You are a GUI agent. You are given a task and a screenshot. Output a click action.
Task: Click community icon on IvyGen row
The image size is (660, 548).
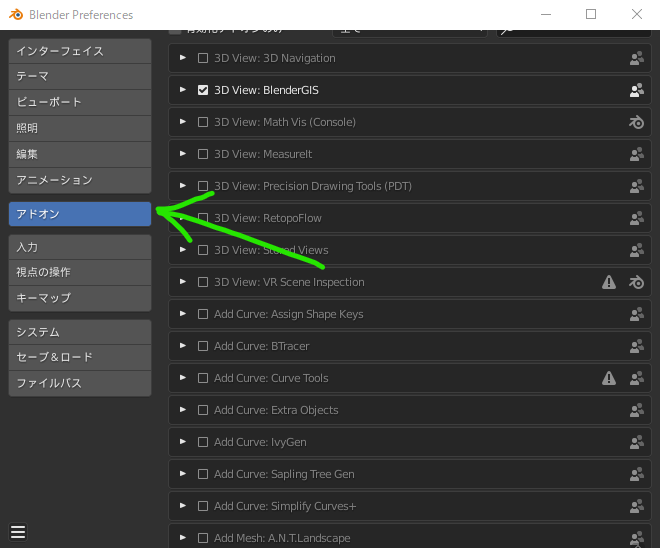[636, 442]
